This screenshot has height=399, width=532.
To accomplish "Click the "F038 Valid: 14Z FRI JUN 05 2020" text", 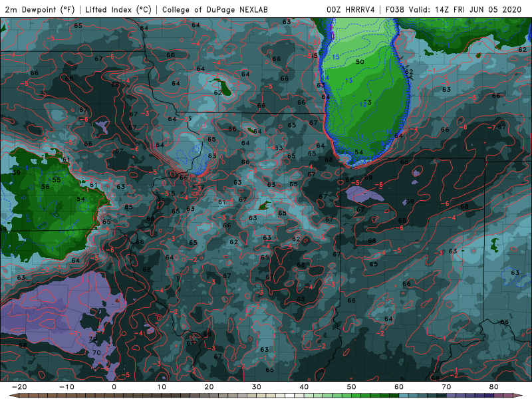I will click(x=453, y=9).
